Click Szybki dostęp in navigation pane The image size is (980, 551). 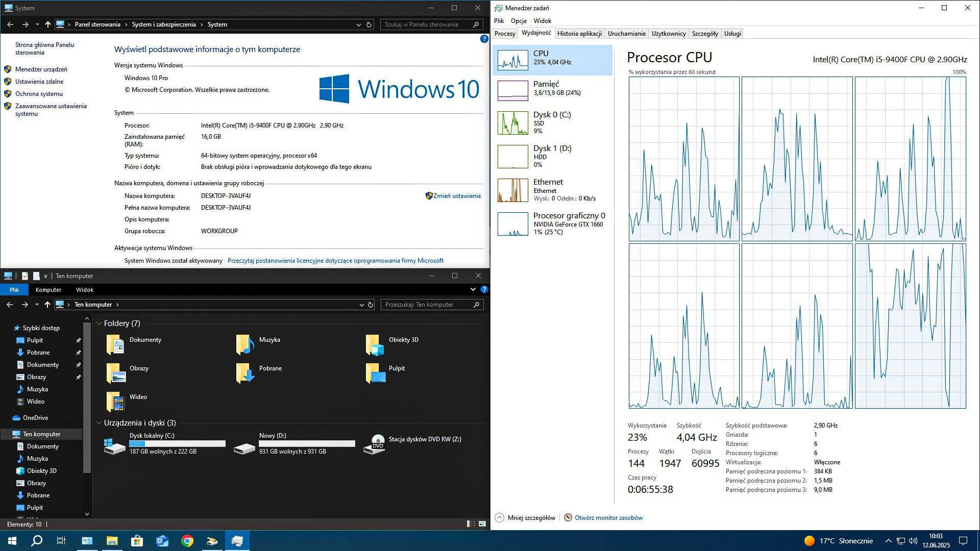pyautogui.click(x=41, y=328)
